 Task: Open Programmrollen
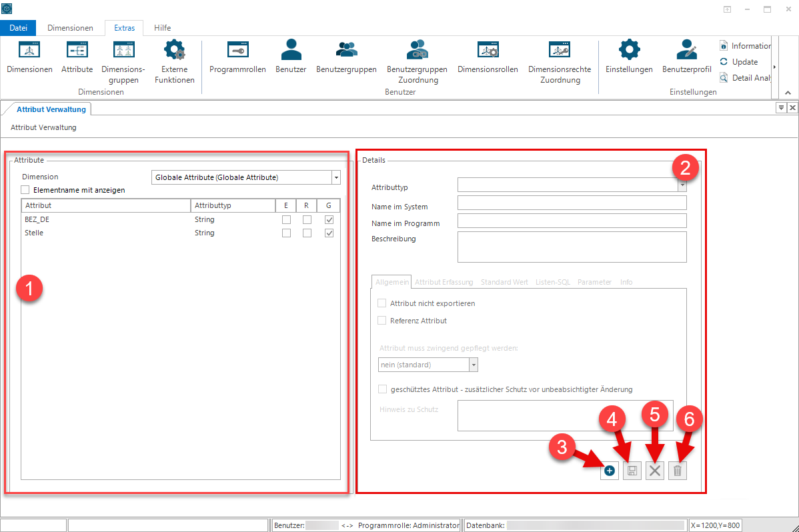tap(237, 57)
